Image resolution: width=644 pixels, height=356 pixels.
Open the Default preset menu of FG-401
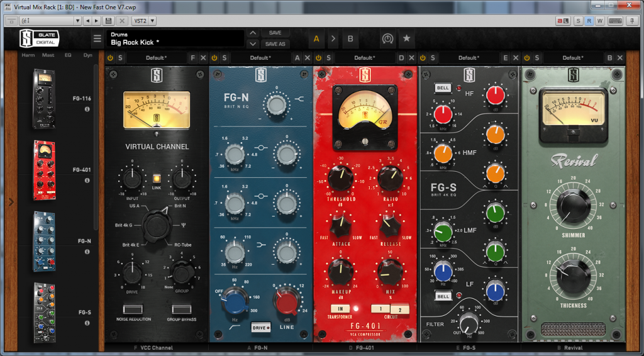pos(365,58)
